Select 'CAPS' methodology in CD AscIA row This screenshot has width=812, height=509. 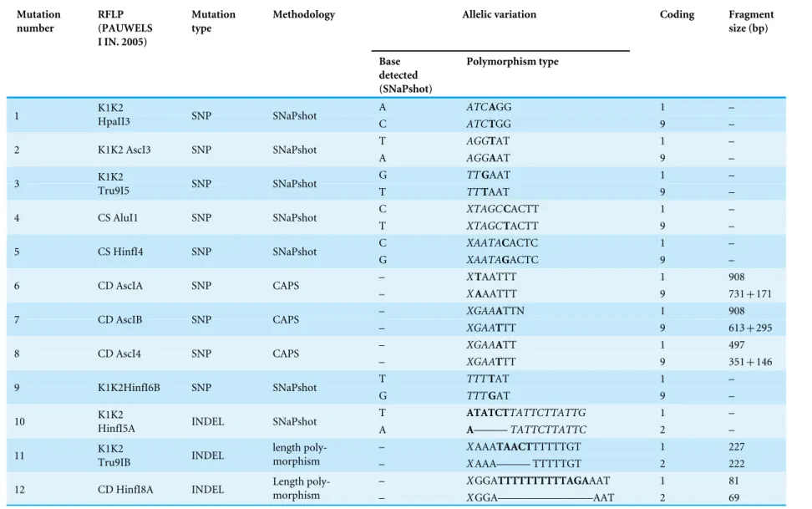286,286
